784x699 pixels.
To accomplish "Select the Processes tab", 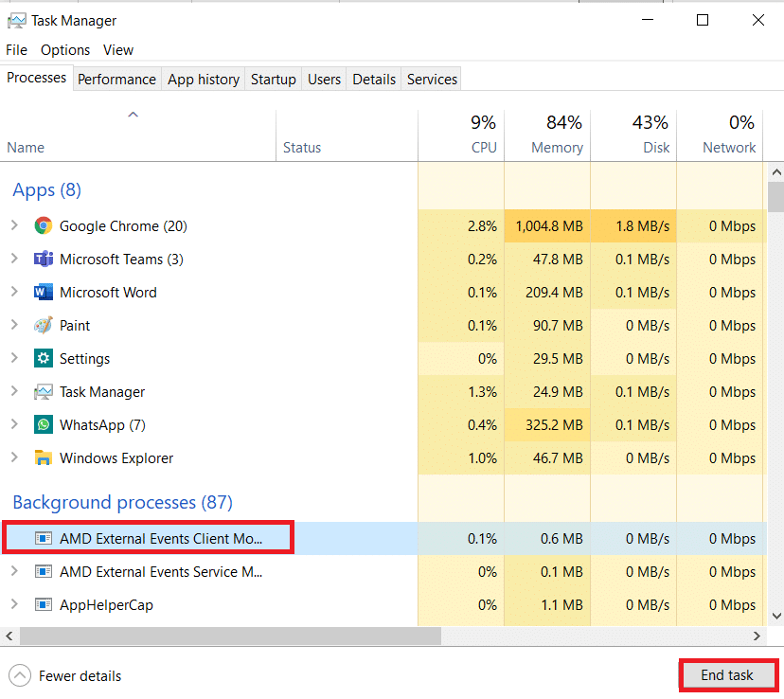I will pos(37,78).
